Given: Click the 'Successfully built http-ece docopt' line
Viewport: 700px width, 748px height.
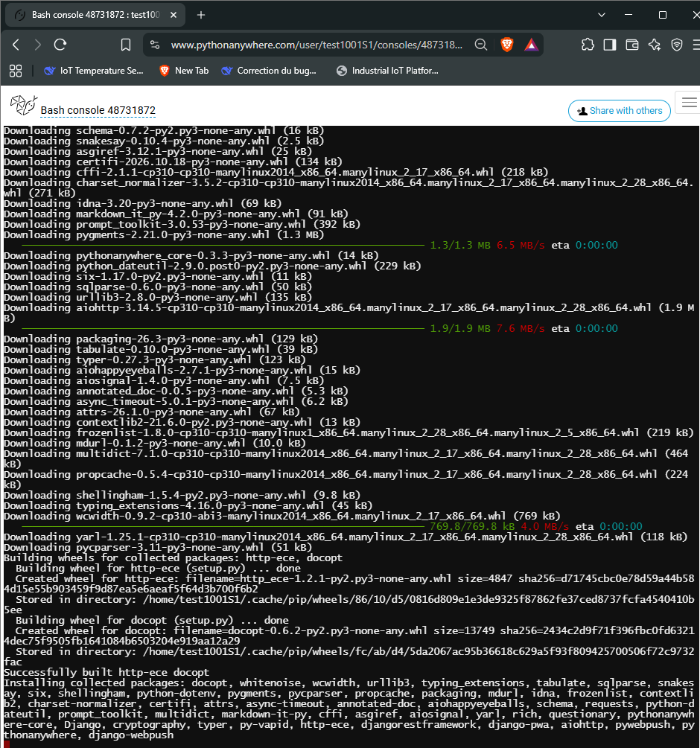Looking at the screenshot, I should [106, 672].
